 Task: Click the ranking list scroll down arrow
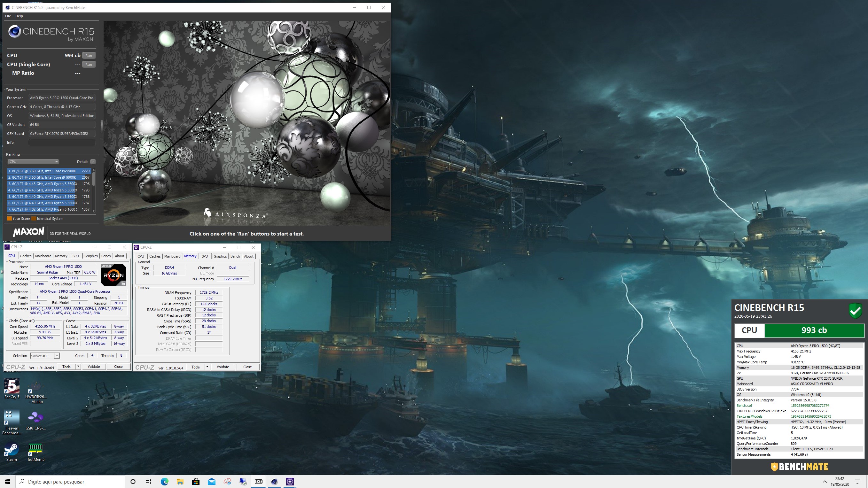(x=94, y=211)
